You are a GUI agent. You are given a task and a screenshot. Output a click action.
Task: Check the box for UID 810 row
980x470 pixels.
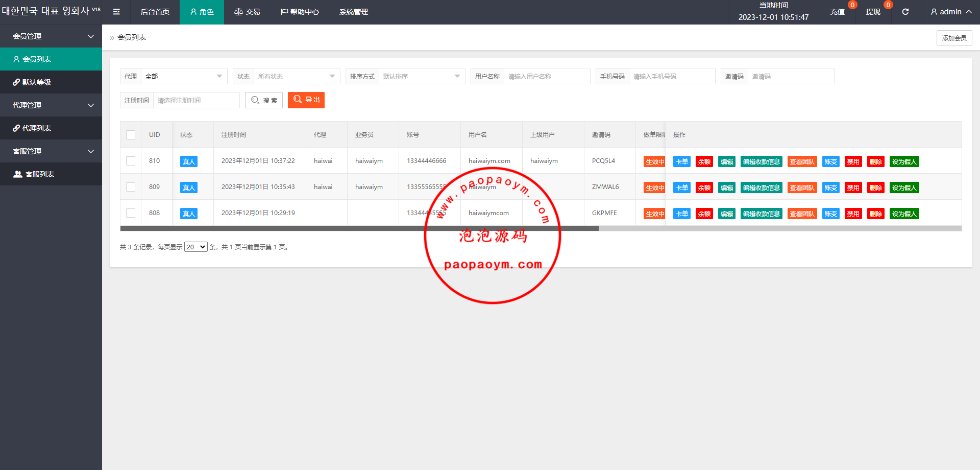131,161
